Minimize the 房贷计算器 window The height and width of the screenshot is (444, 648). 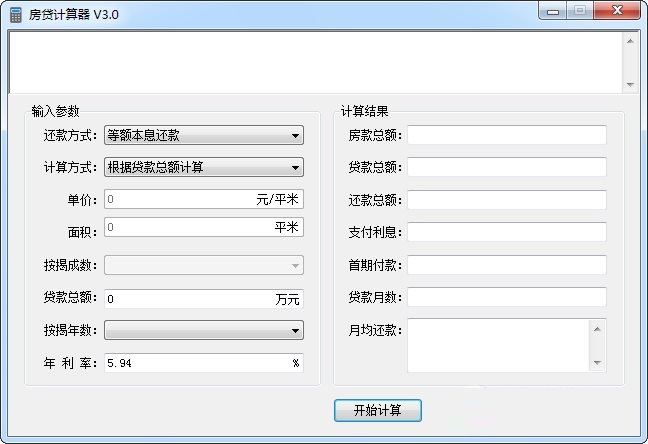pyautogui.click(x=553, y=11)
